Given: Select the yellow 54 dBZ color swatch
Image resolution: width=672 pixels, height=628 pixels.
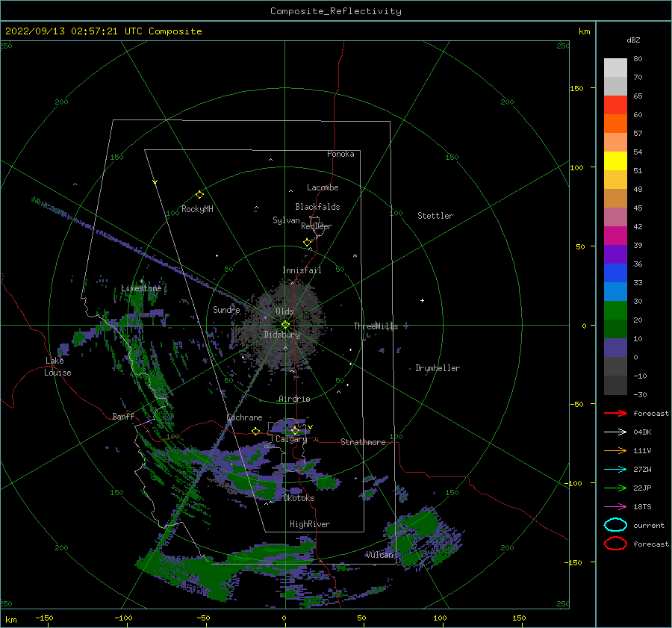Looking at the screenshot, I should pyautogui.click(x=615, y=161).
